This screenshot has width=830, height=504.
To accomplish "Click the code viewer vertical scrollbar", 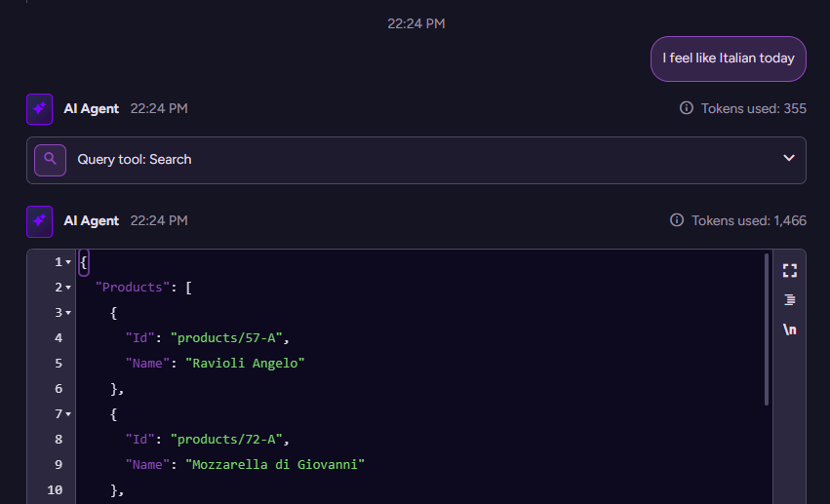I will (767, 331).
